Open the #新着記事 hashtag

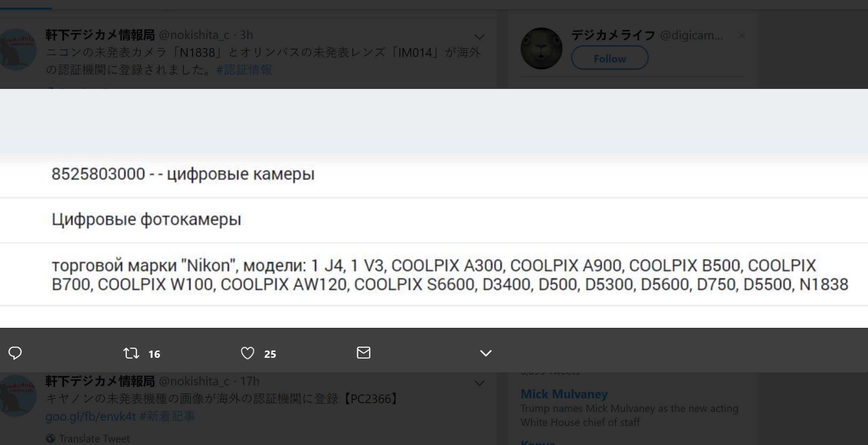[167, 416]
